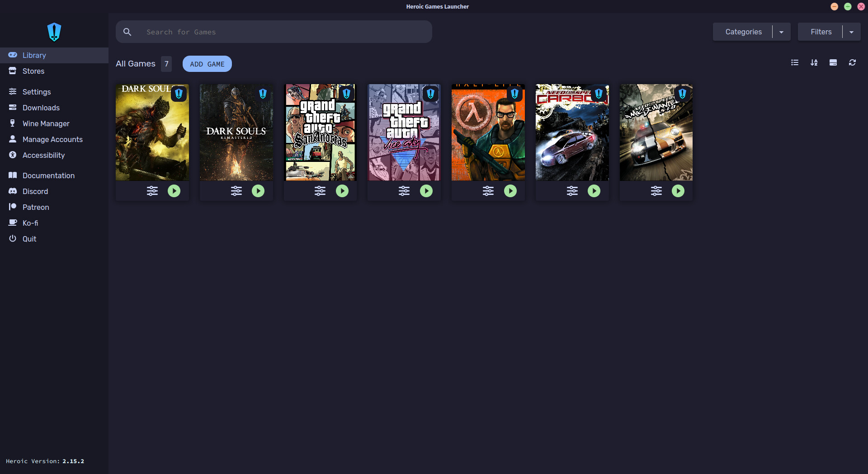Open NFS Most Wanted cover art
The height and width of the screenshot is (474, 868).
click(x=656, y=133)
